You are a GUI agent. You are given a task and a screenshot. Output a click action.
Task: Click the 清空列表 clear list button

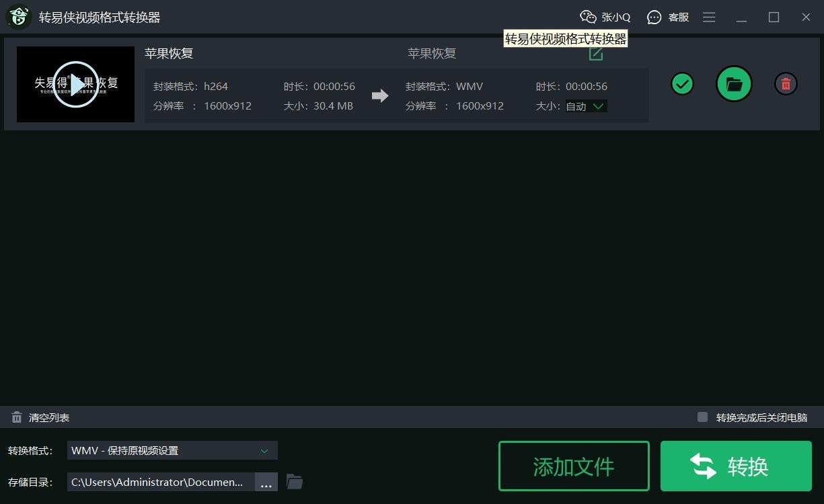tap(49, 418)
